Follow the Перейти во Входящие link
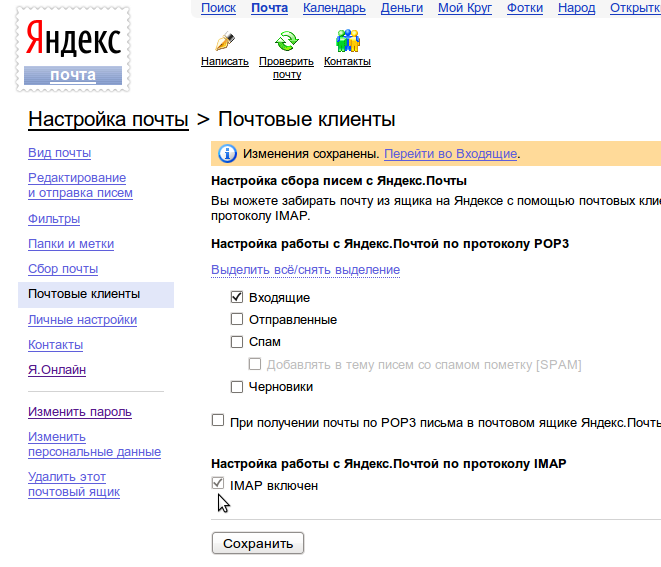The image size is (661, 567). point(451,154)
